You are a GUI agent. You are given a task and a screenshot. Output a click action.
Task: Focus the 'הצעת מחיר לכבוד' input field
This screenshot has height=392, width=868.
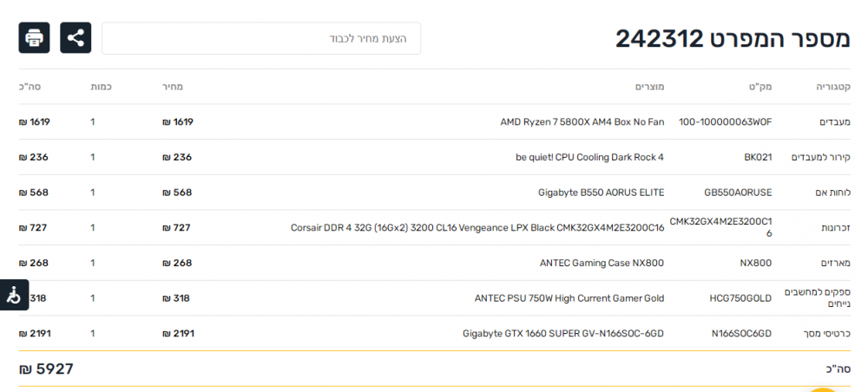(x=261, y=39)
